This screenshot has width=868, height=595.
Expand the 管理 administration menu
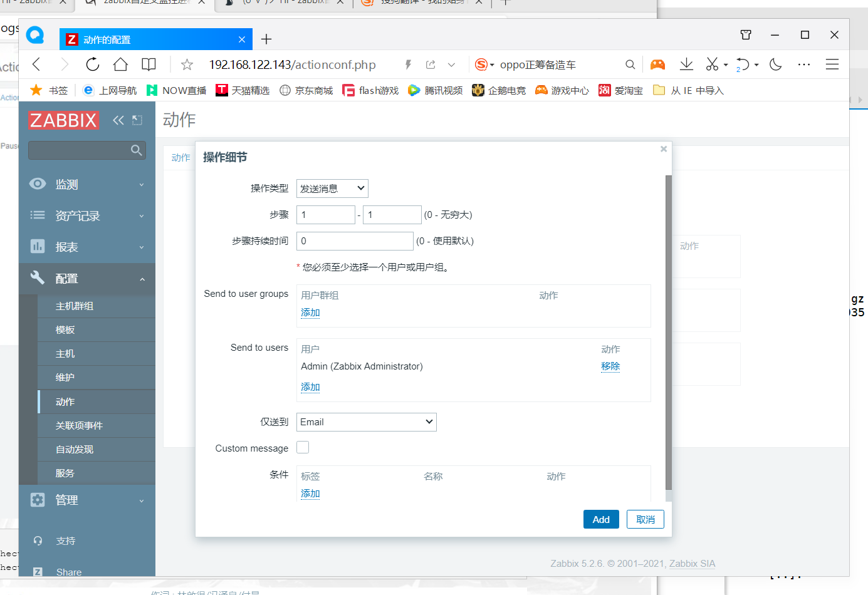click(x=87, y=500)
